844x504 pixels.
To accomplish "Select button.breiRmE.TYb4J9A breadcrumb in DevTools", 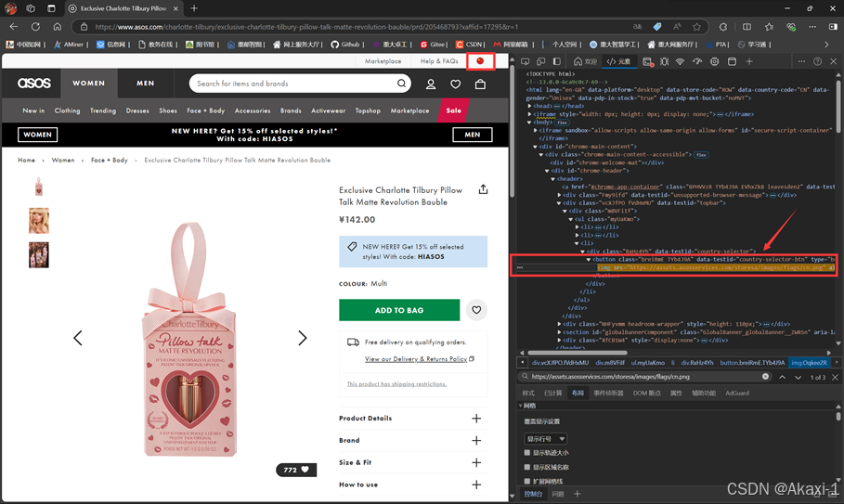I will coord(752,363).
